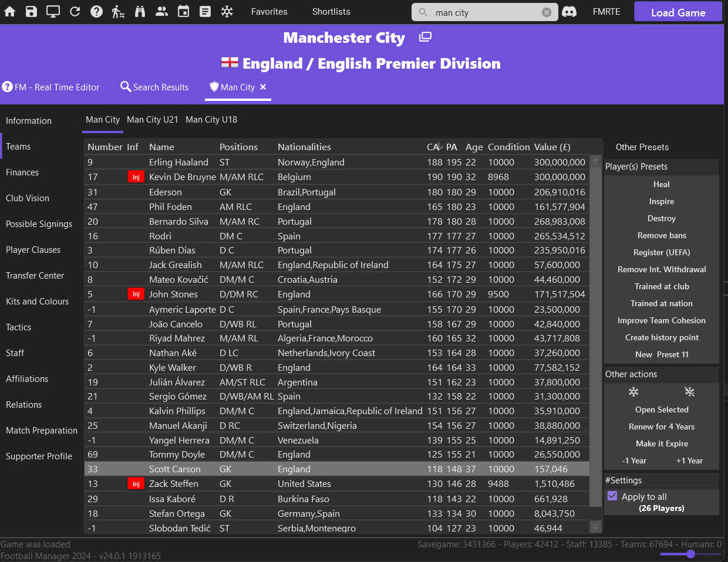The height and width of the screenshot is (562, 728).
Task: Click the notes document icon
Action: tap(205, 11)
